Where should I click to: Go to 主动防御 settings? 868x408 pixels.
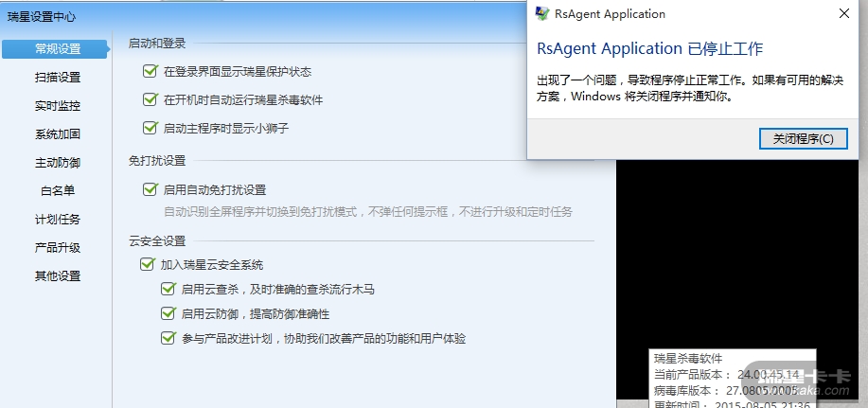point(58,163)
